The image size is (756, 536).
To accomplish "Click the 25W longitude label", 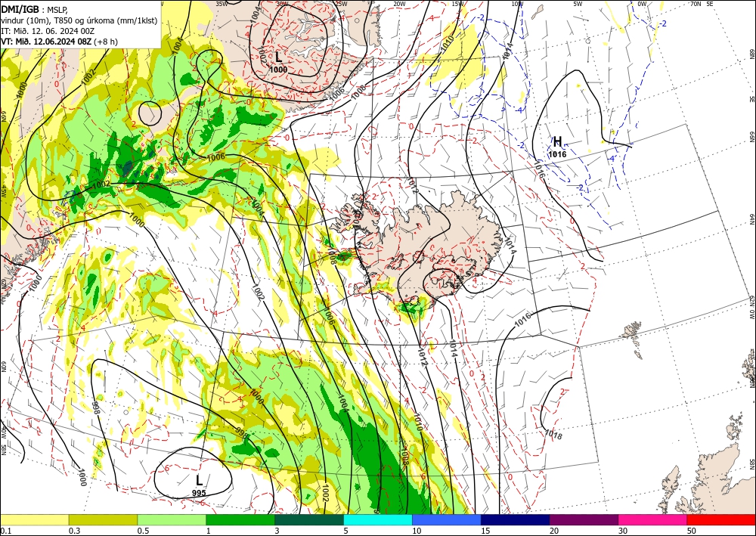I will pos(341,4).
